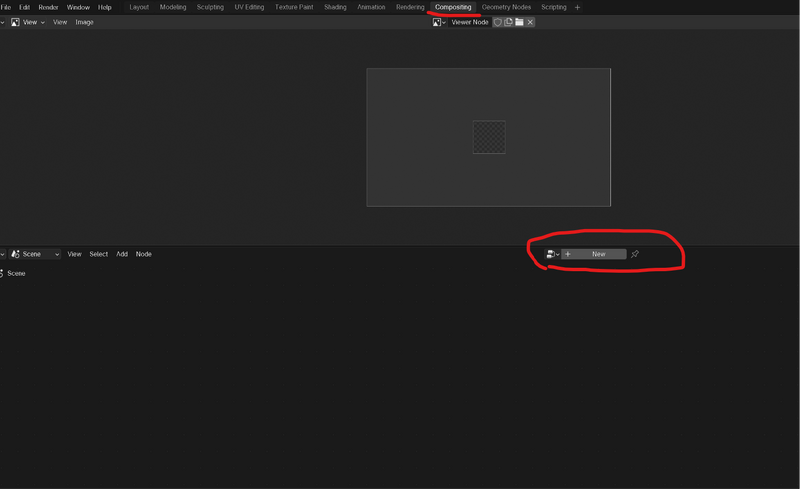Browse node trees with the node tree dropdown

click(553, 254)
